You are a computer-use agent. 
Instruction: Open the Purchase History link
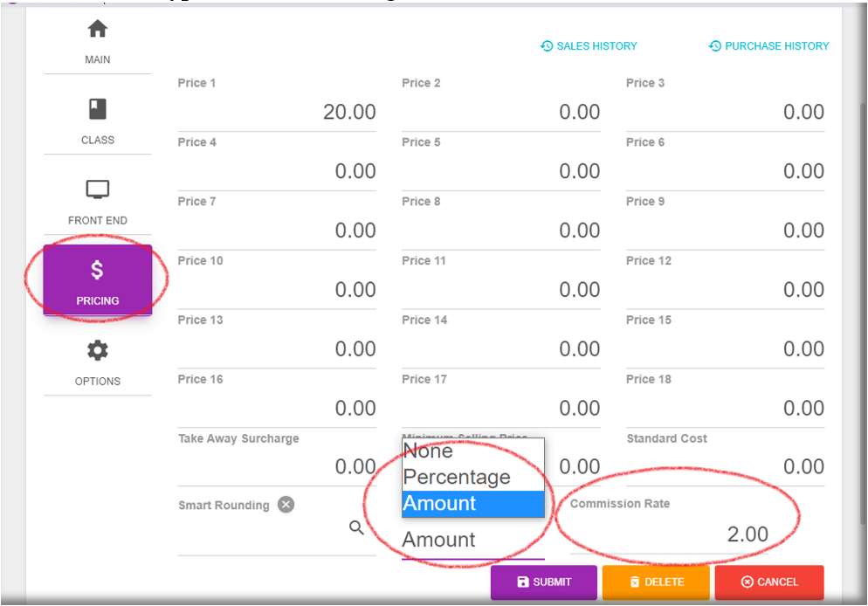click(769, 46)
